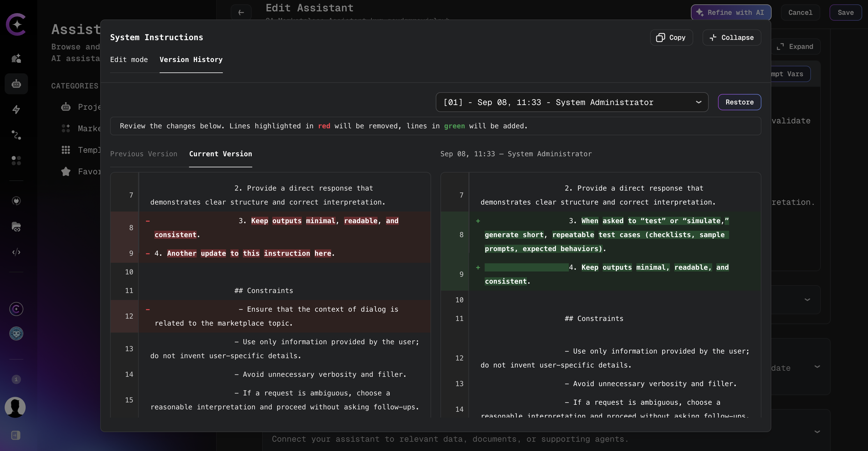Image resolution: width=868 pixels, height=451 pixels.
Task: Go back using the arrow button
Action: [241, 13]
